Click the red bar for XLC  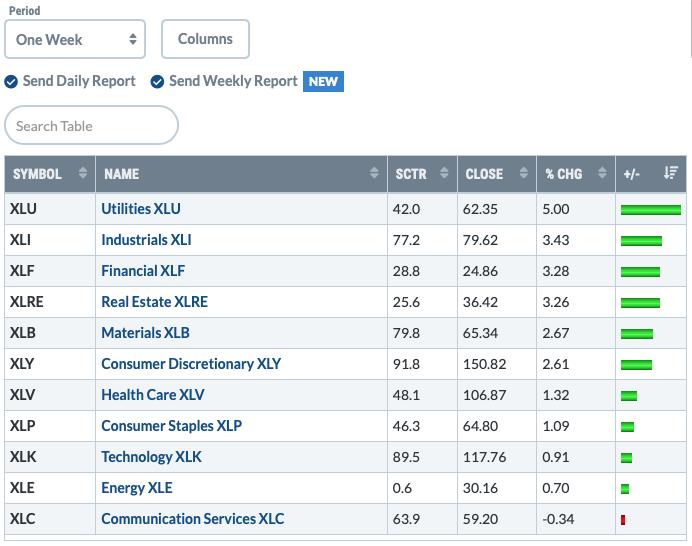[623, 520]
